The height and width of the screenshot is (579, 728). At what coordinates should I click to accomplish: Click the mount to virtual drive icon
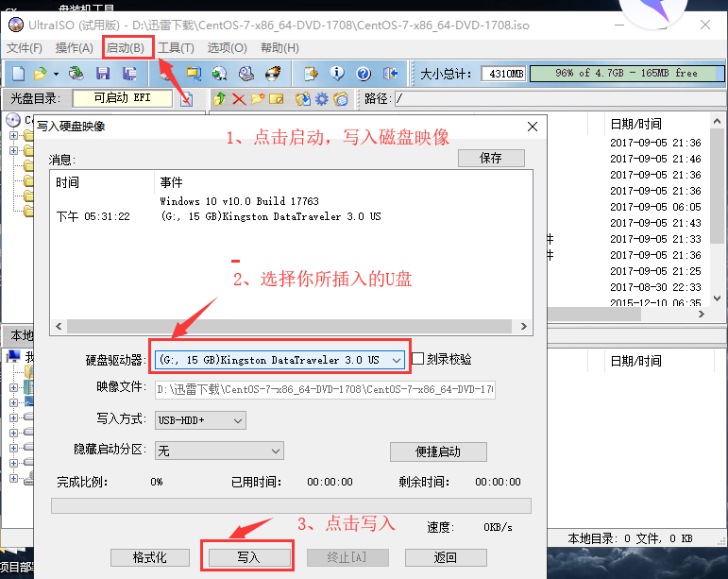click(246, 74)
